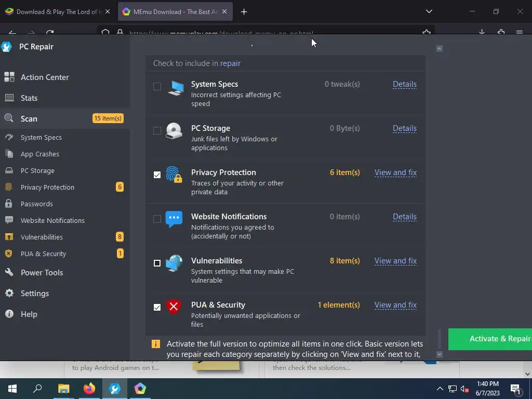Image resolution: width=532 pixels, height=399 pixels.
Task: Click the PC Repair logo icon
Action: [x=7, y=46]
